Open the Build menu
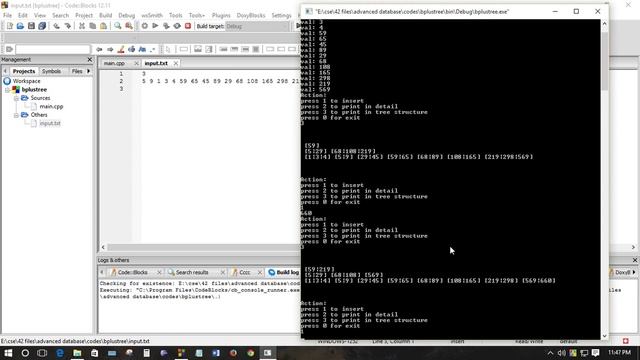640x360 pixels. [105, 15]
